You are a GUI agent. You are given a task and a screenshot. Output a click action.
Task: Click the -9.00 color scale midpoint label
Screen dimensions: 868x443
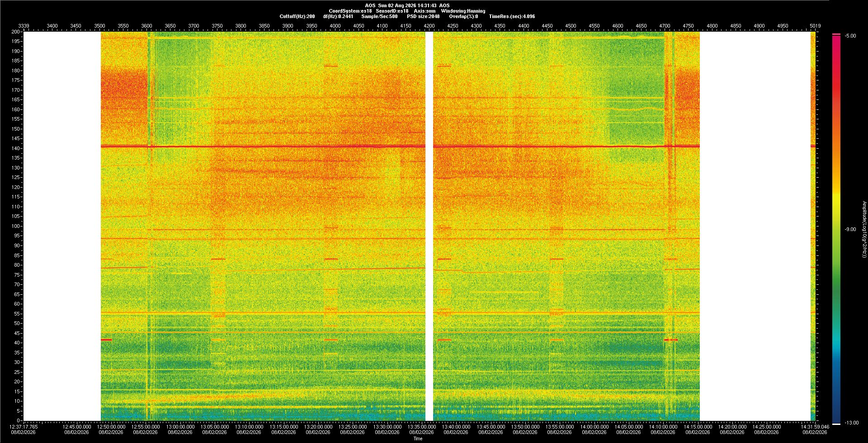click(x=850, y=229)
